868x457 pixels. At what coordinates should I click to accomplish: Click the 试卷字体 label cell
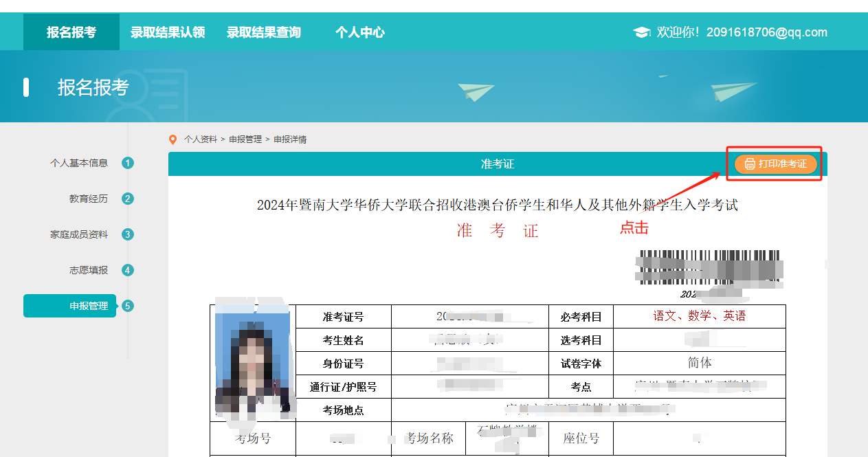tap(581, 364)
